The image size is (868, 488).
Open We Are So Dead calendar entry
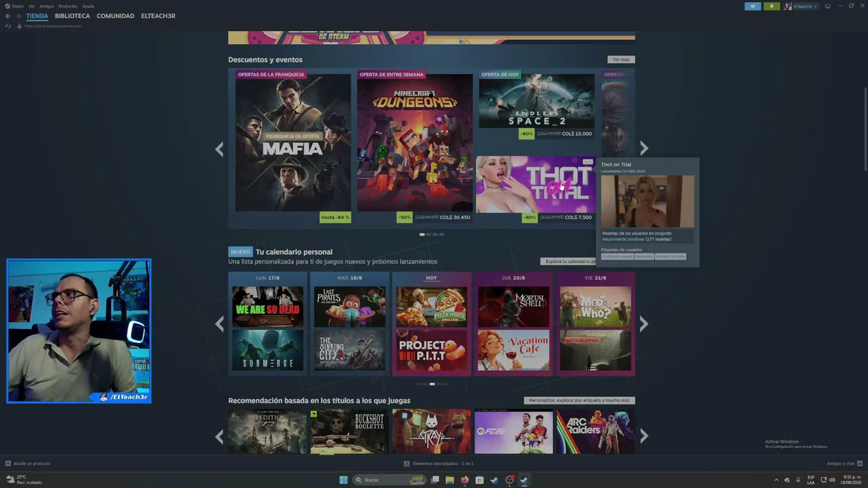[x=268, y=307]
